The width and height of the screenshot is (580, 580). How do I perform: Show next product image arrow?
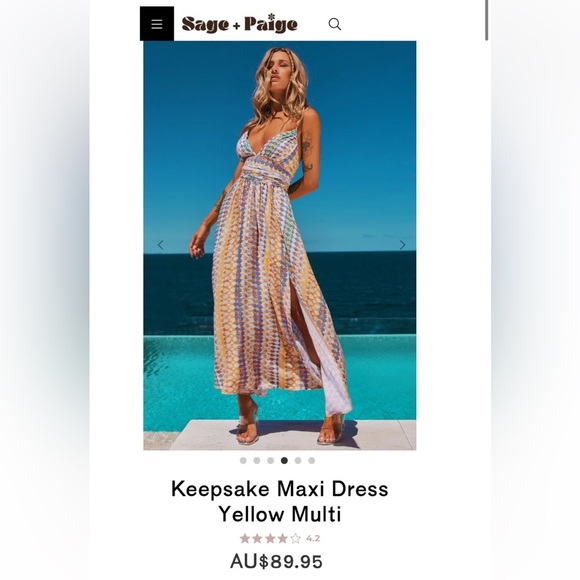click(x=402, y=245)
